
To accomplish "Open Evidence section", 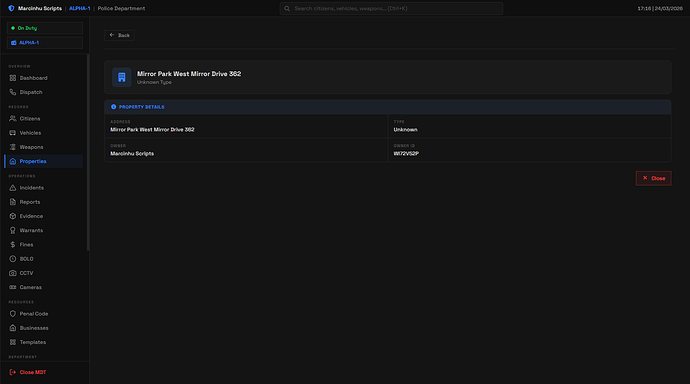I will pyautogui.click(x=44, y=216).
